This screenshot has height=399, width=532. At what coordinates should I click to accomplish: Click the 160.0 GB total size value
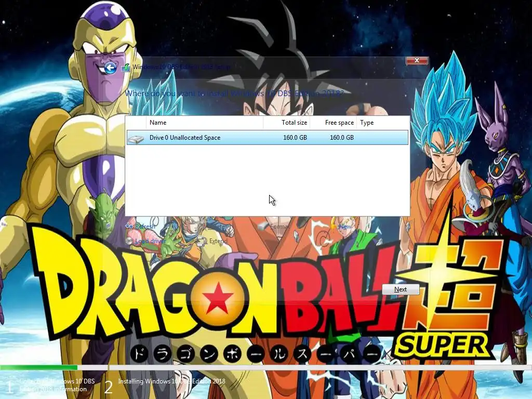(295, 137)
